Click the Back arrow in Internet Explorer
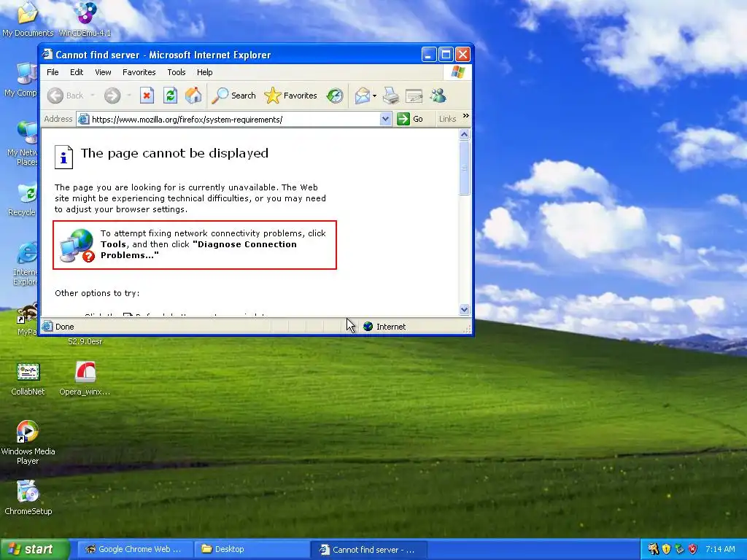This screenshot has height=560, width=747. 65,96
